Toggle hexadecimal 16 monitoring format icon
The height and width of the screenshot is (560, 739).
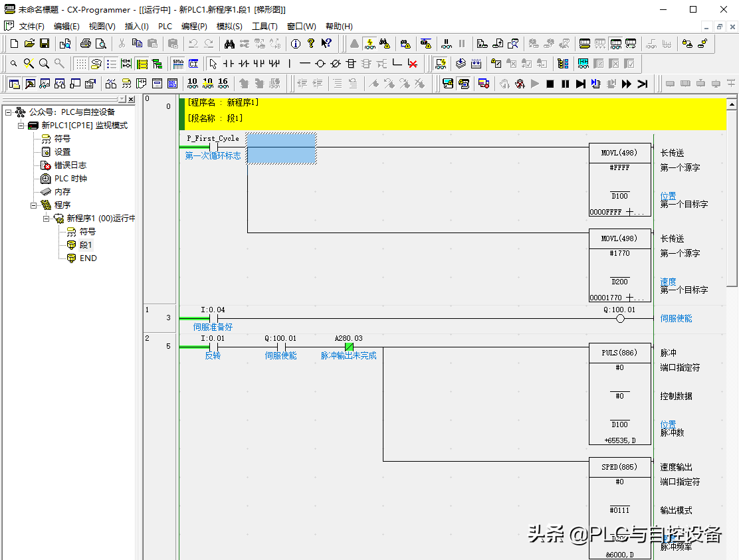[x=223, y=84]
